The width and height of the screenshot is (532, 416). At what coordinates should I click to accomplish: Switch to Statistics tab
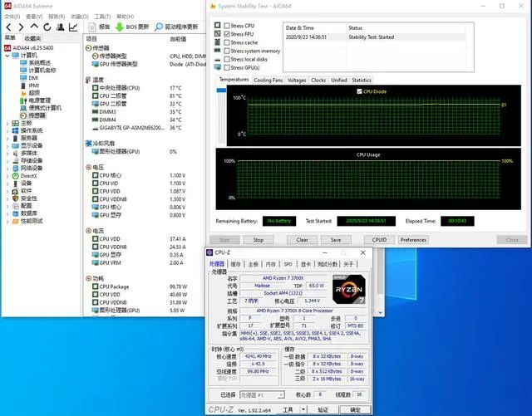pos(362,80)
